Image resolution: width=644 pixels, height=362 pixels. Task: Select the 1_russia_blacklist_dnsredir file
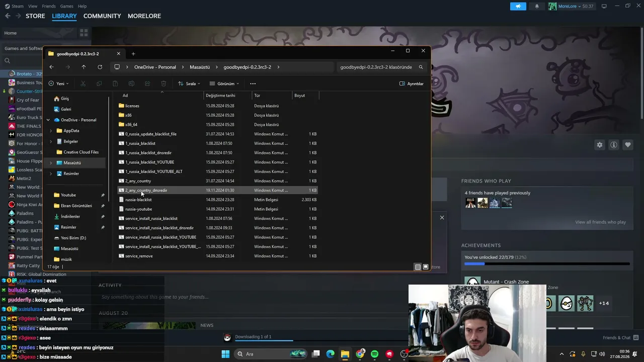tap(217, 153)
